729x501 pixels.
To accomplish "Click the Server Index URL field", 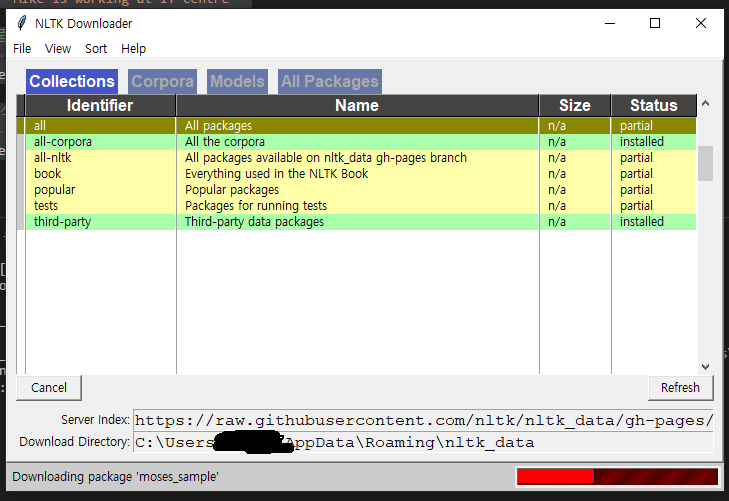I will 423,420.
